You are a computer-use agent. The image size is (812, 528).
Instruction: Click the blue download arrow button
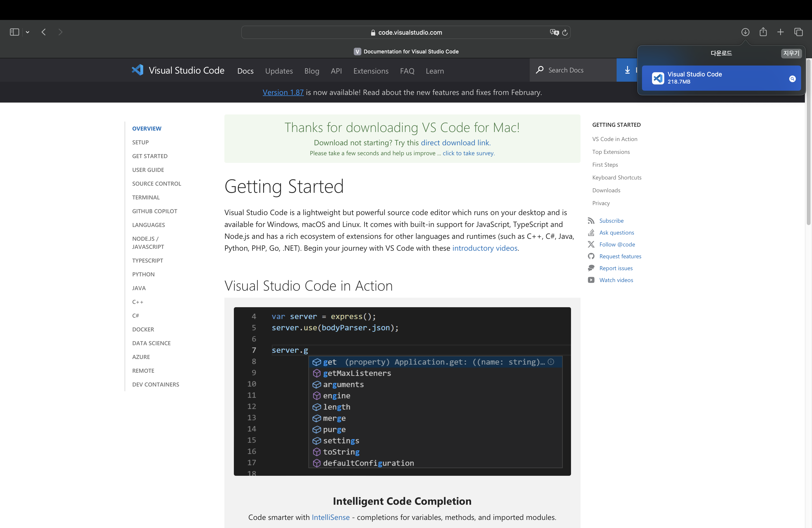pos(627,70)
